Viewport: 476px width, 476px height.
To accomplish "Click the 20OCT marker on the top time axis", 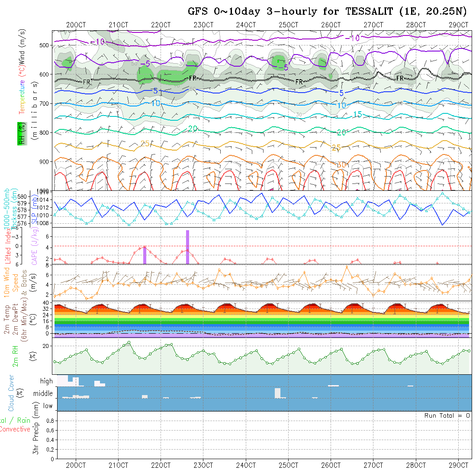I will click(76, 25).
